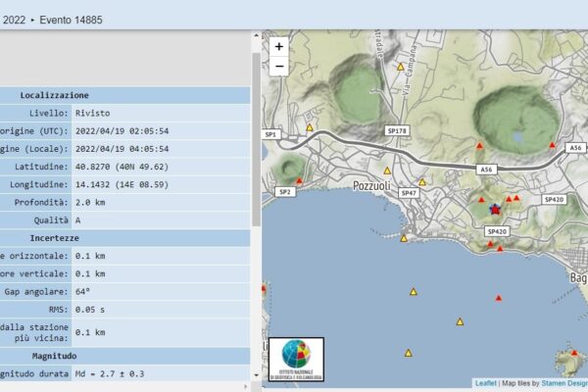Click the lone red triangle in the bay
This screenshot has height=392, width=588.
498,297
